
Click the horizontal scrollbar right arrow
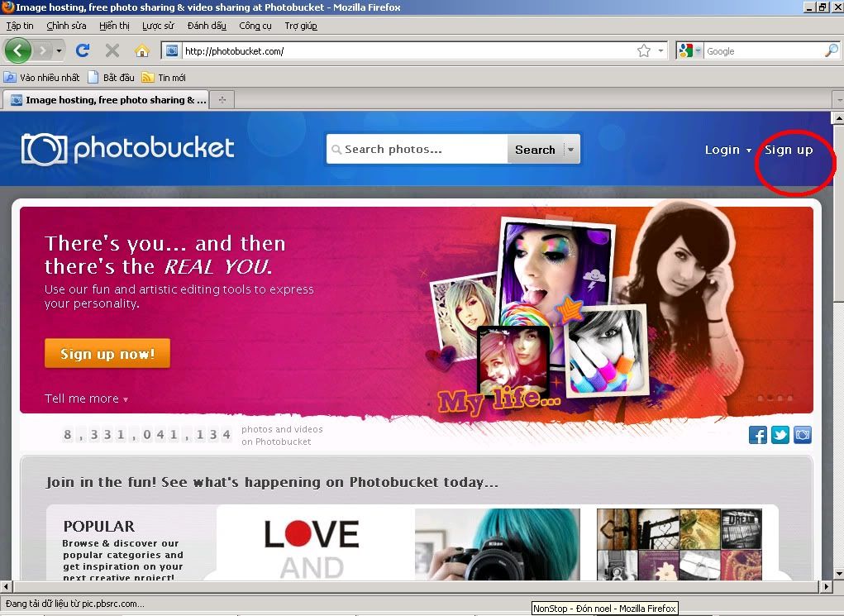coord(827,586)
